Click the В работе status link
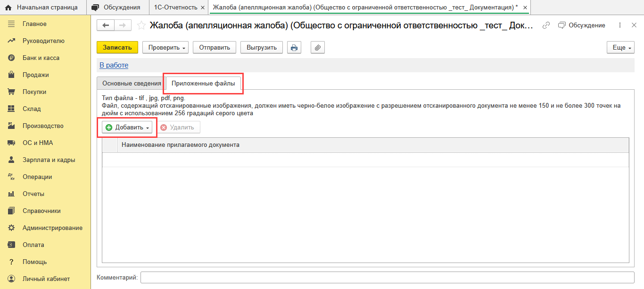 pos(114,65)
